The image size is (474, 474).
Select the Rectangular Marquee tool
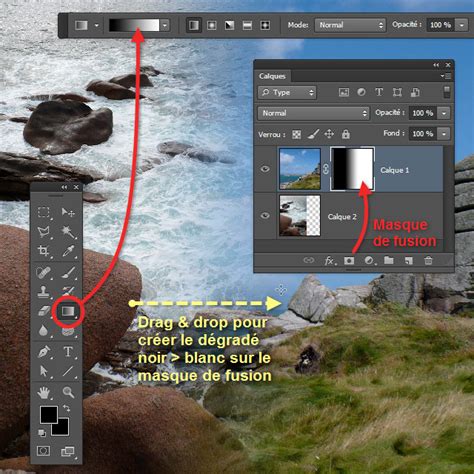[44, 212]
